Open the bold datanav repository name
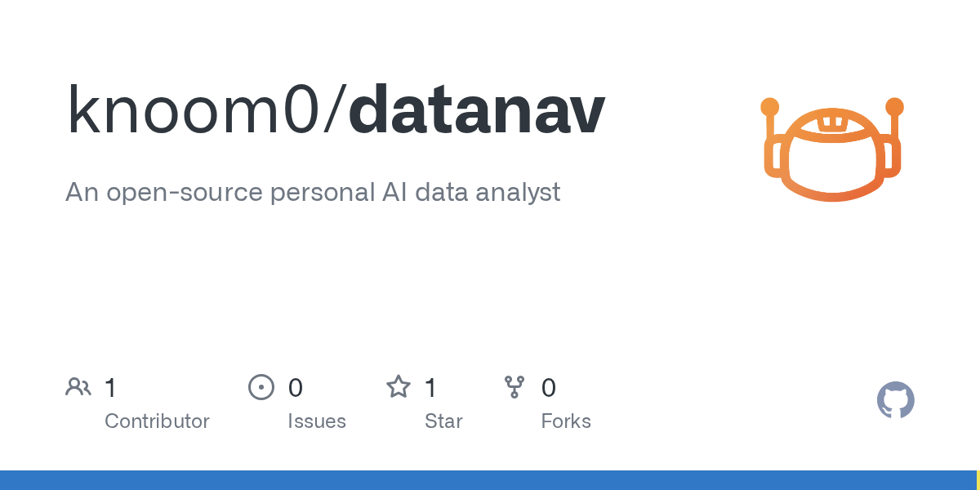The height and width of the screenshot is (490, 980). (477, 110)
